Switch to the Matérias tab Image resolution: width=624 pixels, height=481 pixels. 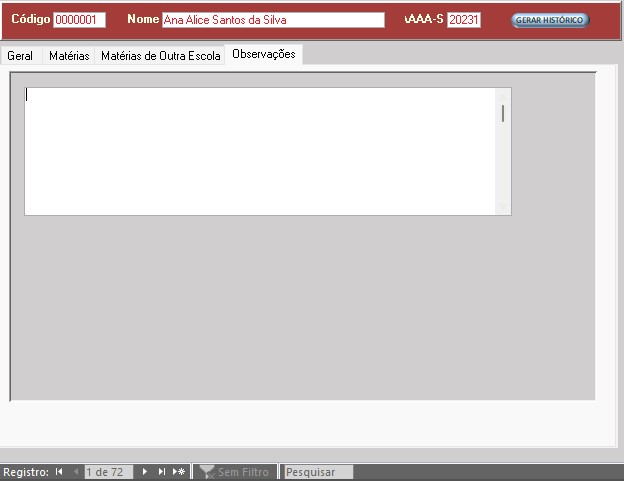point(69,56)
